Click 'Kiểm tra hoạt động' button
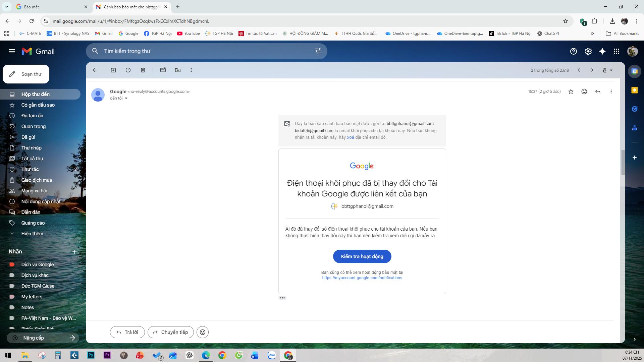Viewport: 644px width, 362px height. pos(362,256)
